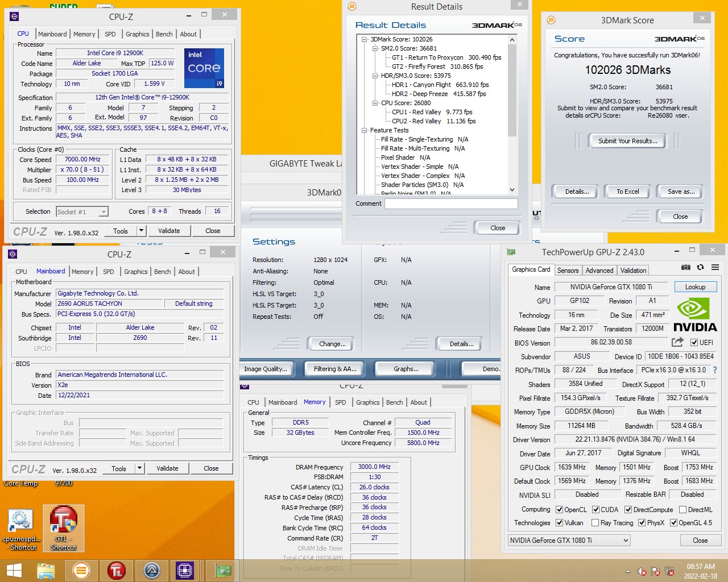728x582 pixels.
Task: Click the 3DMark Score window title icon
Action: tap(551, 20)
